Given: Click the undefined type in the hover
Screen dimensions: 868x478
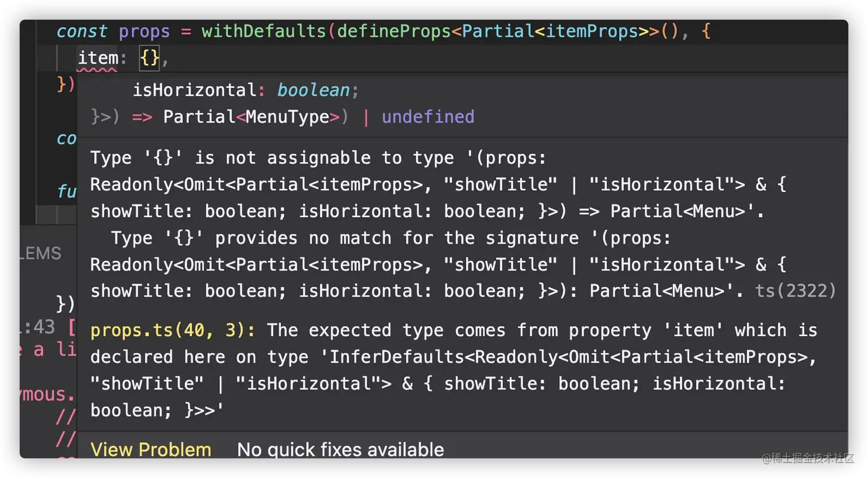Looking at the screenshot, I should tap(428, 117).
